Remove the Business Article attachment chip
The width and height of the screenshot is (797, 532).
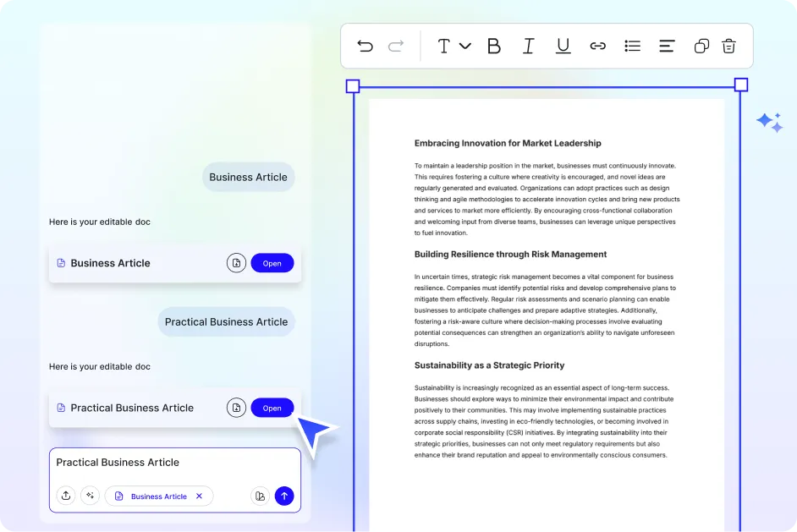[200, 496]
